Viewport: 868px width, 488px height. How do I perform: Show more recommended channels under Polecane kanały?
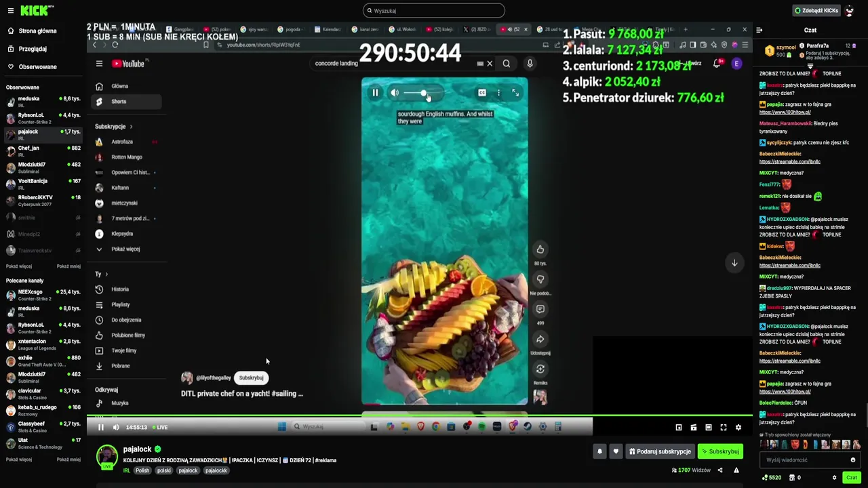click(19, 460)
